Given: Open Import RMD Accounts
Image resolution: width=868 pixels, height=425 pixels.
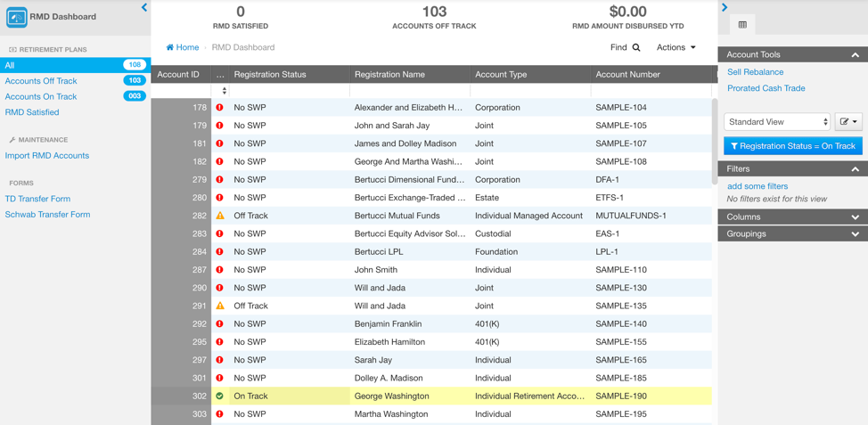Looking at the screenshot, I should [47, 156].
